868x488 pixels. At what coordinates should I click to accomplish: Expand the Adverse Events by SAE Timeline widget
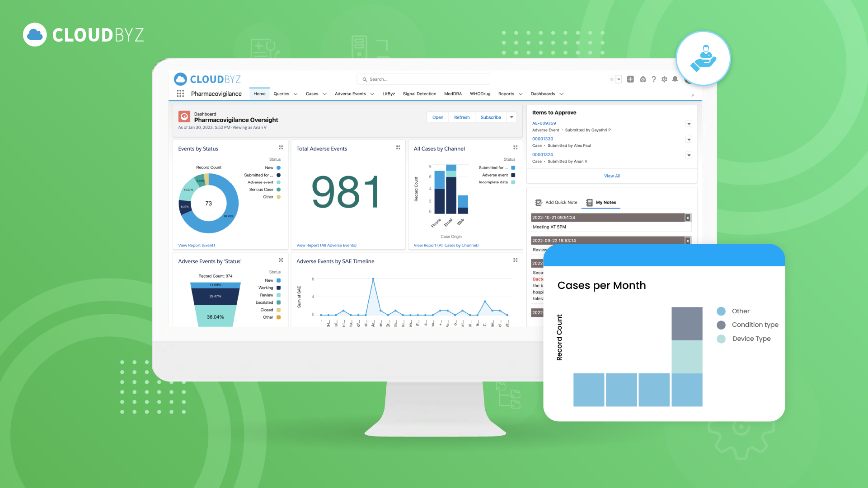pyautogui.click(x=516, y=260)
